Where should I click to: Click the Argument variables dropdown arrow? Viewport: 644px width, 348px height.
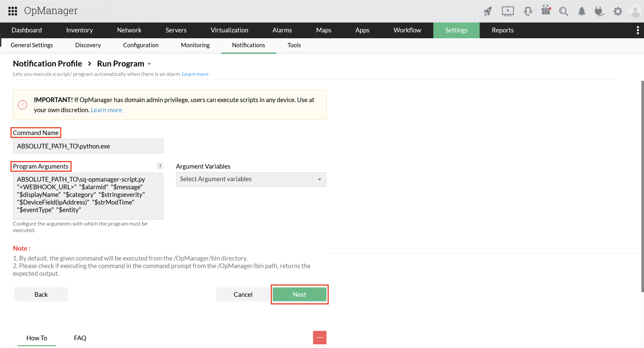[x=319, y=179]
